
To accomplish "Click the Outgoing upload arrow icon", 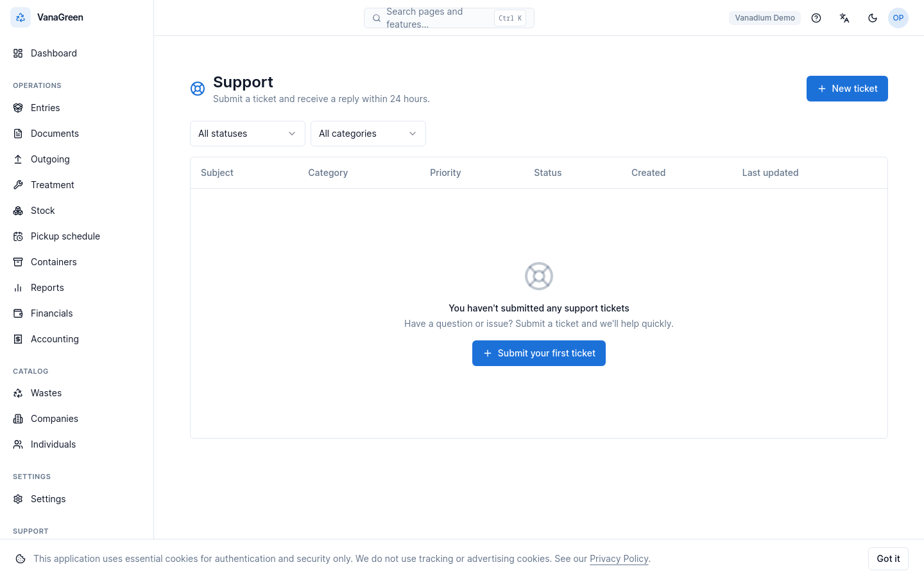I will pyautogui.click(x=18, y=159).
